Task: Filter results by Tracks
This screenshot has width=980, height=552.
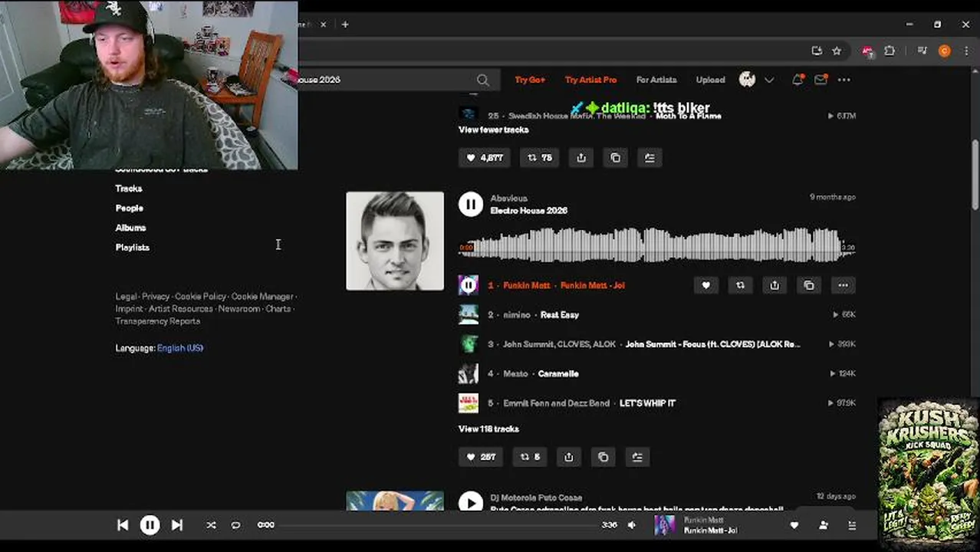Action: click(x=129, y=189)
